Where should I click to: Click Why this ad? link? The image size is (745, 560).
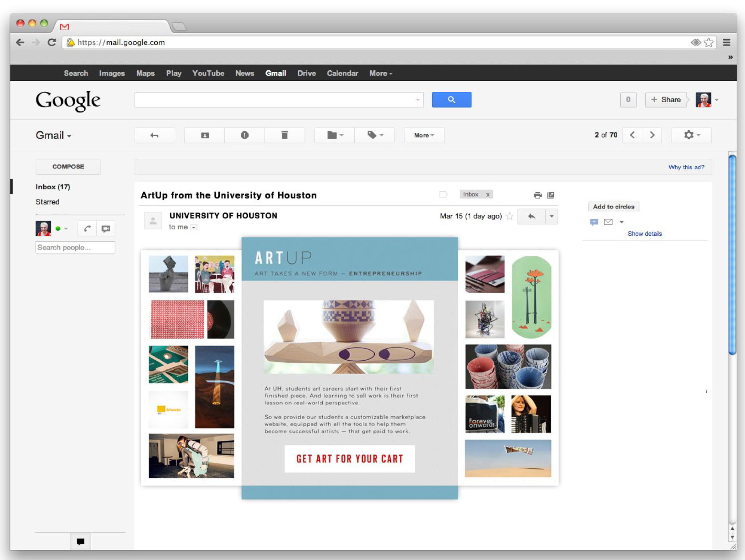[x=686, y=167]
